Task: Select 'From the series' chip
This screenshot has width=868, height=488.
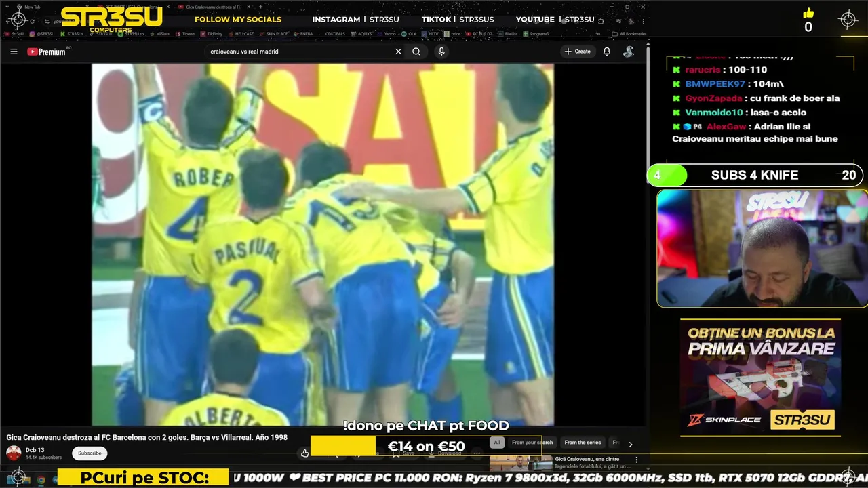Action: click(x=583, y=443)
